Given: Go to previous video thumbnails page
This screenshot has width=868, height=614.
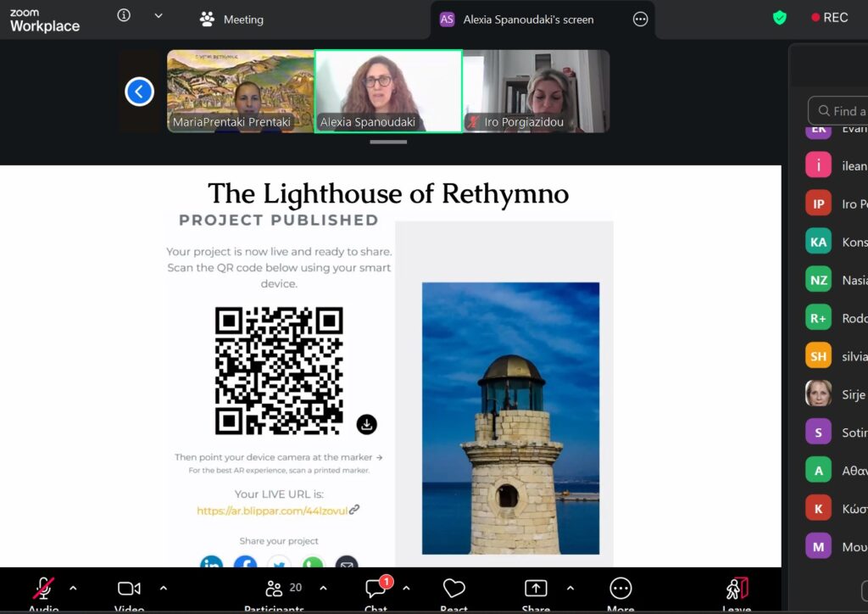Looking at the screenshot, I should click(139, 92).
